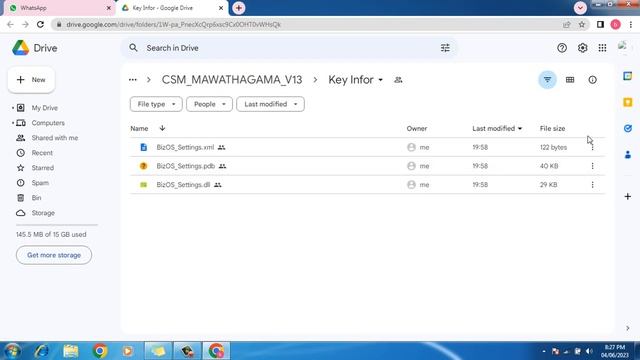Switch to grid layout view
The height and width of the screenshot is (360, 640).
pyautogui.click(x=570, y=80)
